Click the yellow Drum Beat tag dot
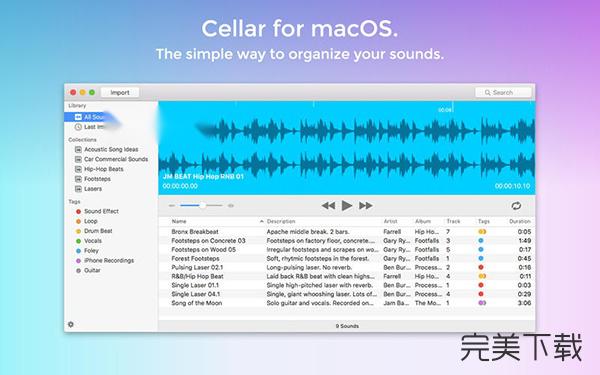This screenshot has width=600, height=375. pyautogui.click(x=78, y=231)
